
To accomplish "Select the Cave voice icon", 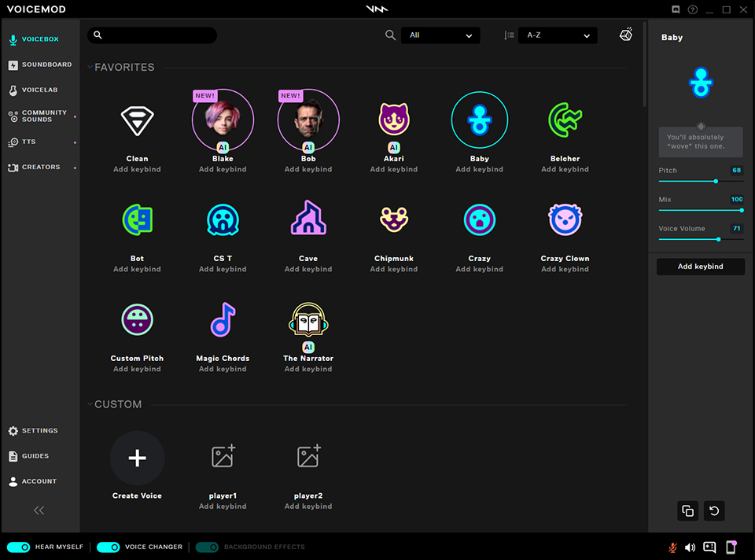I will point(308,218).
